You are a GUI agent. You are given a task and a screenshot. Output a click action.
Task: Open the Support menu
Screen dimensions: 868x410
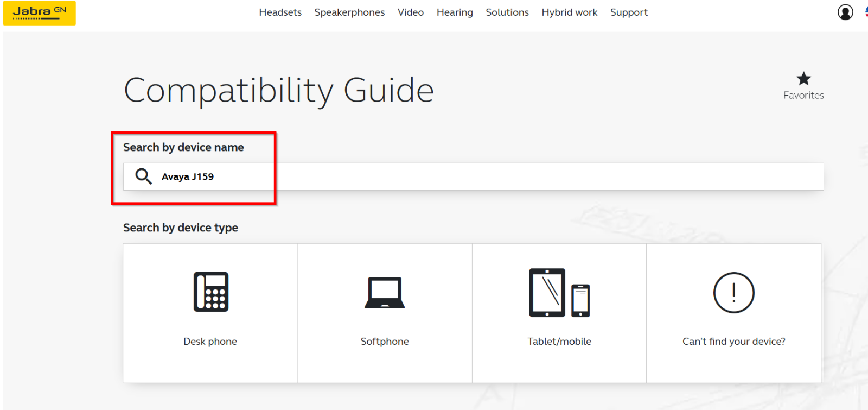(629, 12)
